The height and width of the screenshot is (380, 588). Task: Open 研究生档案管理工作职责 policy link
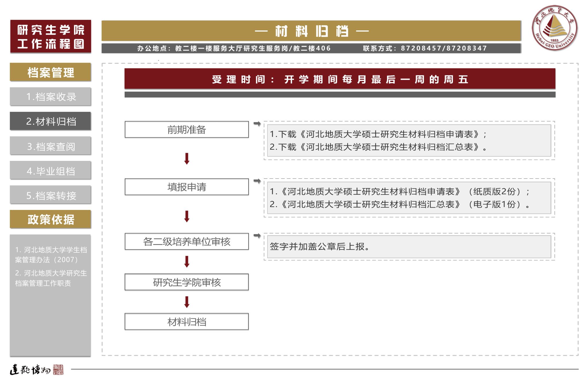[x=51, y=278]
